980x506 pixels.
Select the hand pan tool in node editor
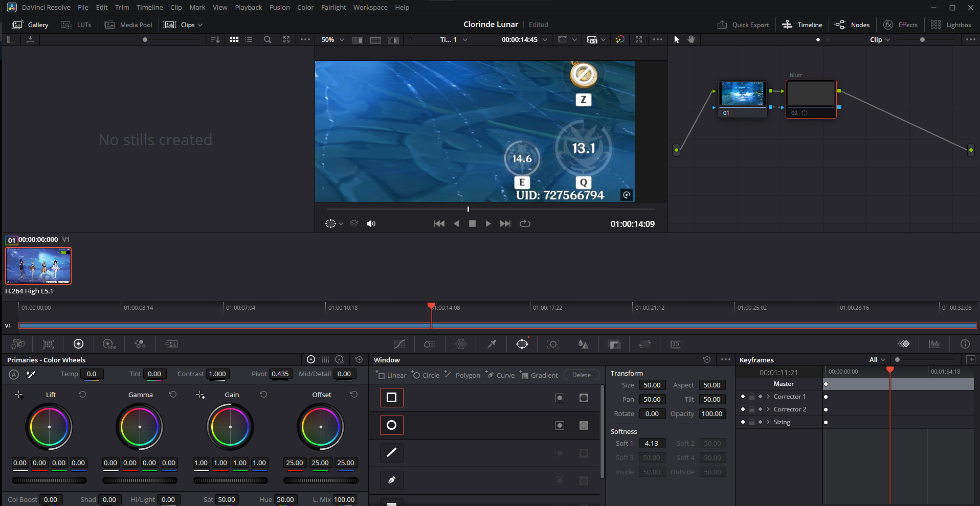click(x=691, y=39)
